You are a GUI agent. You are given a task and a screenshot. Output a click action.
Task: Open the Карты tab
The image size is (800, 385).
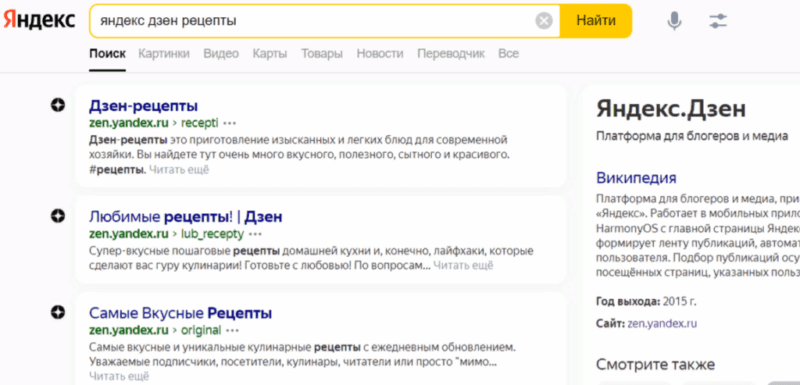coord(270,54)
